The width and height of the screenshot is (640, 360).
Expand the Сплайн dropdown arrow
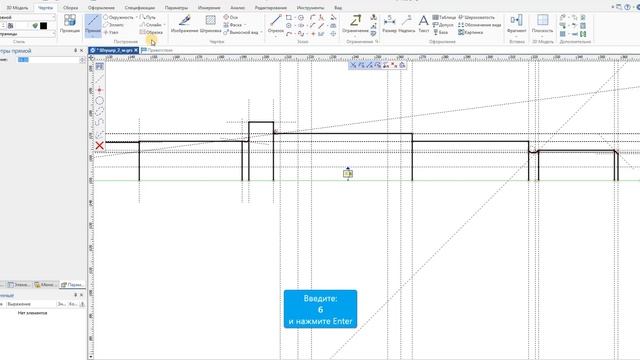pyautogui.click(x=164, y=24)
